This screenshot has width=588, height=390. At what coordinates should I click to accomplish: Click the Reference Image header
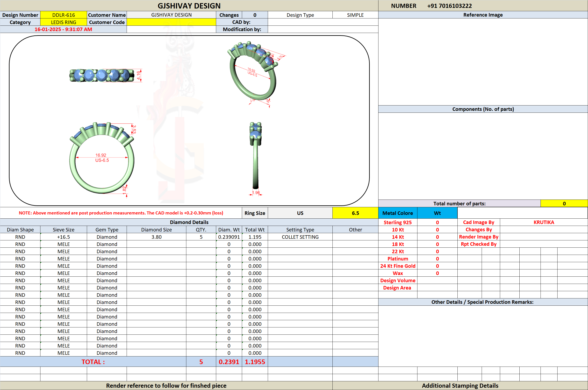click(483, 15)
